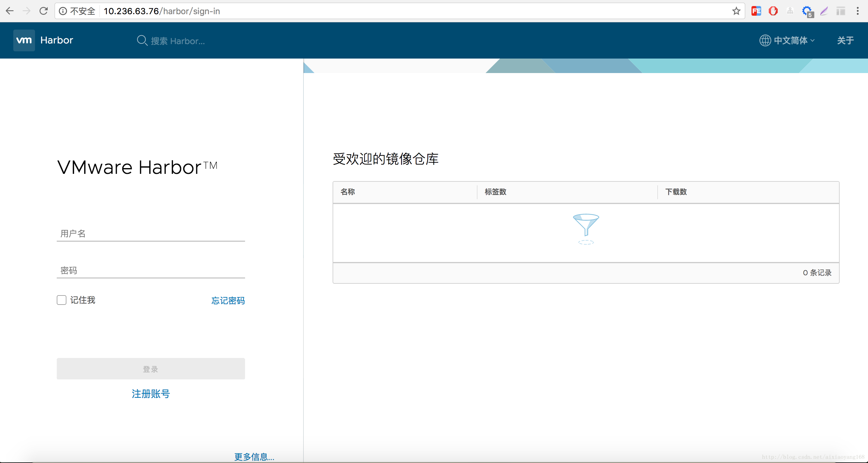Image resolution: width=868 pixels, height=463 pixels.
Task: Click the empty filter funnel placeholder
Action: point(586,229)
